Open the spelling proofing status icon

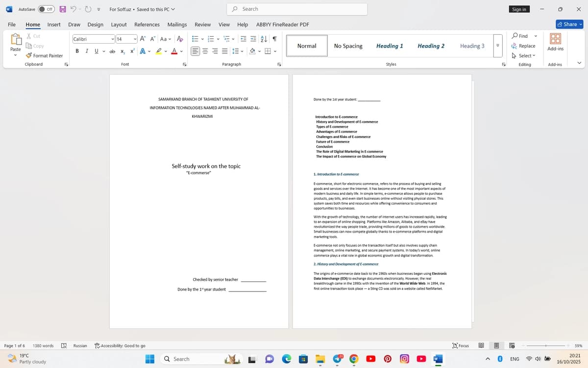(64, 346)
